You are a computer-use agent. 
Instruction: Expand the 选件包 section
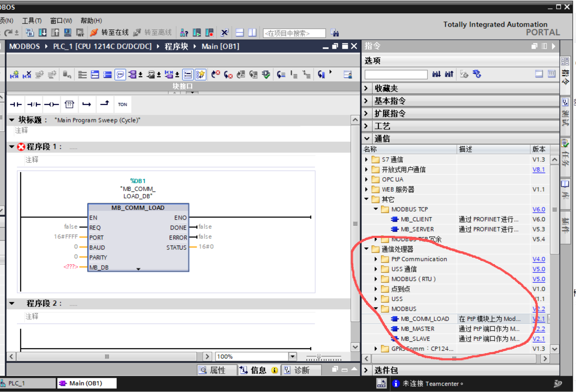pyautogui.click(x=366, y=370)
